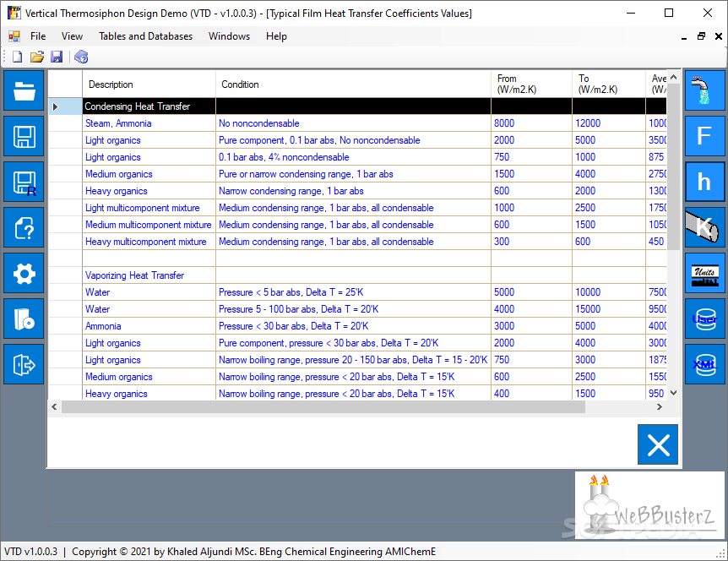Click '0.1 bar abs, 4% noncondensable' cell
Screen dimensions: 728x561
(353, 157)
